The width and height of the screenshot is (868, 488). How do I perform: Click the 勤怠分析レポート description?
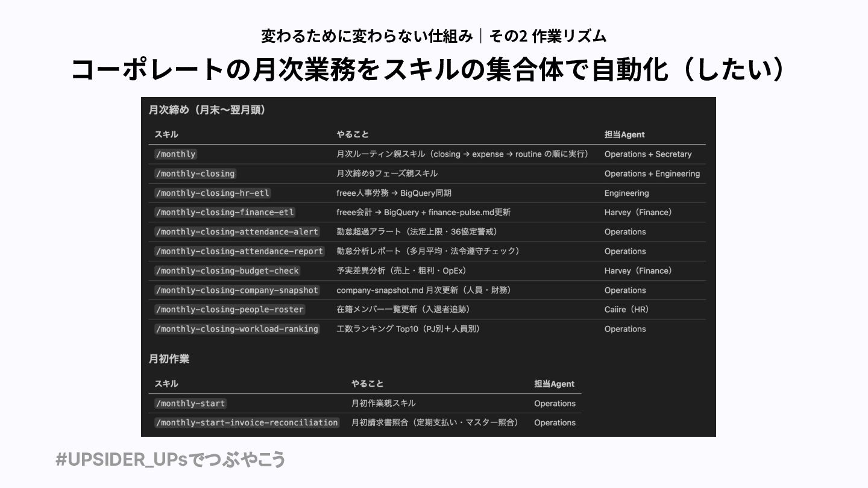coord(427,251)
